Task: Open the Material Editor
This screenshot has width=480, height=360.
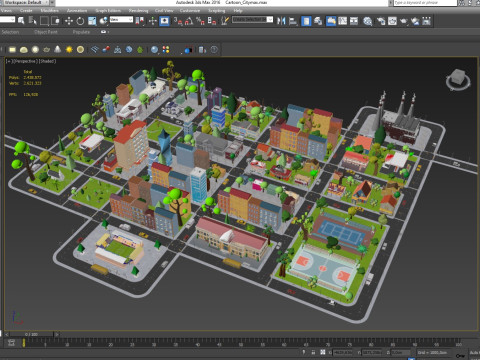Action: tap(367, 21)
